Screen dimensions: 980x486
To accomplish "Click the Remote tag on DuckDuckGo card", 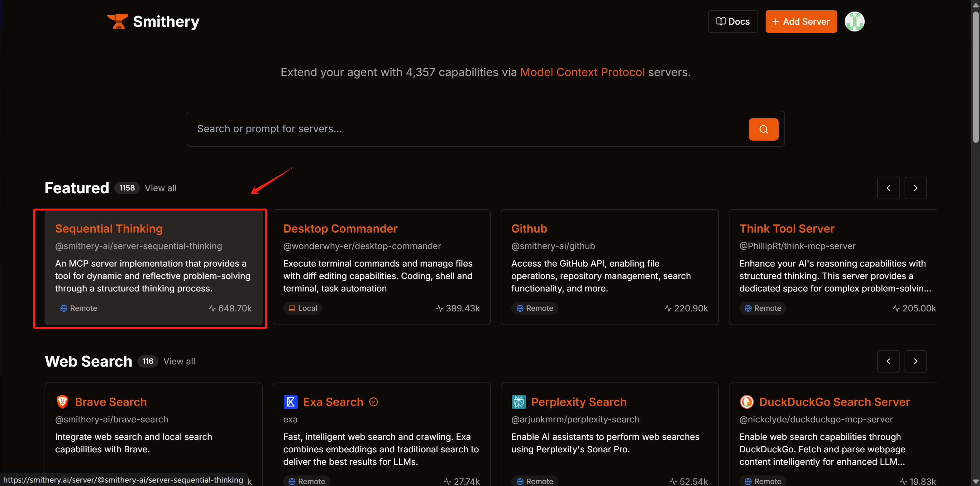I will pos(763,481).
